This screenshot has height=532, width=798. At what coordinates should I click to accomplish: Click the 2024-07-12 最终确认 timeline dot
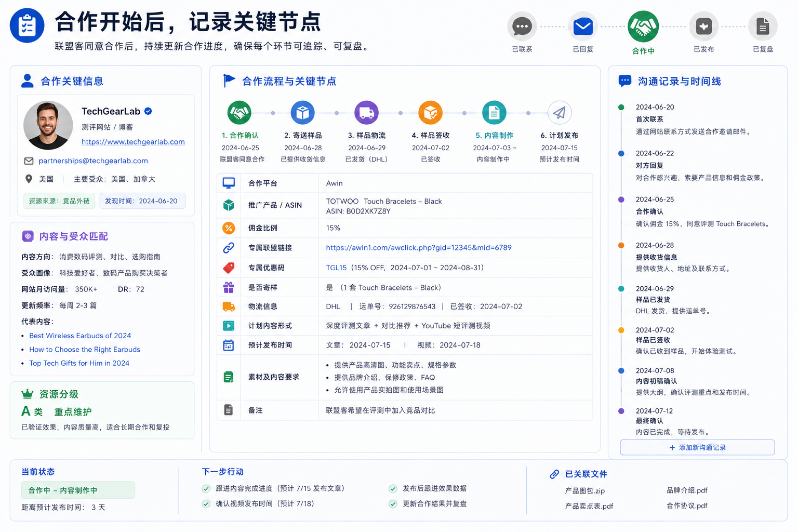(621, 411)
